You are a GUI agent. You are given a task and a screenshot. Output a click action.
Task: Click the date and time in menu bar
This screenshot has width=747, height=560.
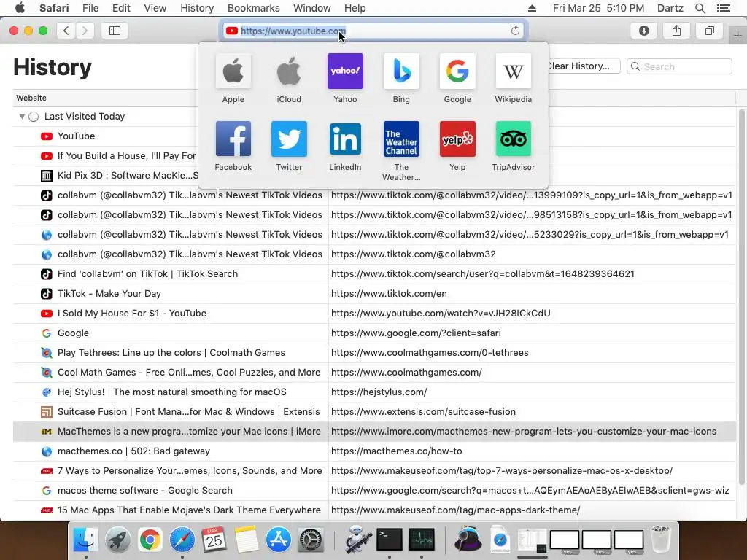[598, 8]
